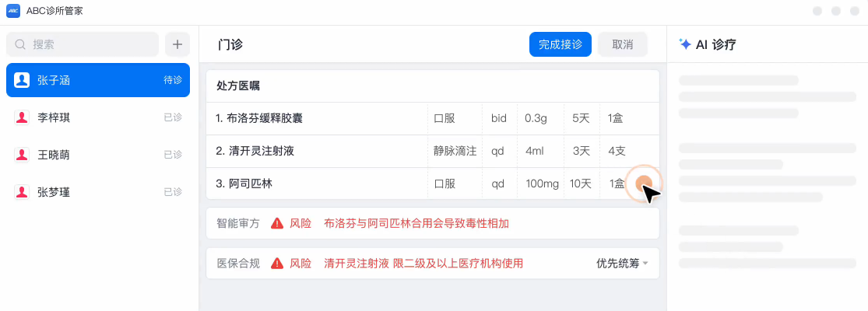Click the 取消 button
Viewport: 868px width, 311px height.
pos(623,44)
